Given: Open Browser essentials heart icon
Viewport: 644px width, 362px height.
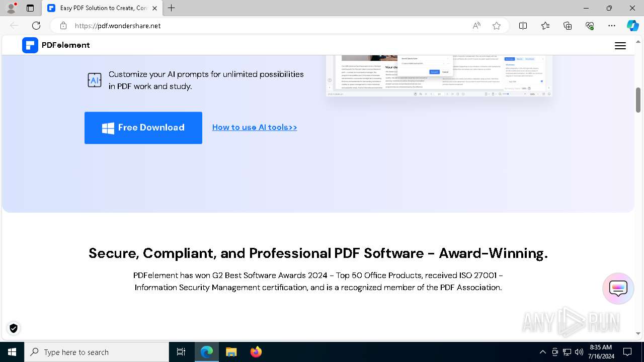Looking at the screenshot, I should pos(590,26).
